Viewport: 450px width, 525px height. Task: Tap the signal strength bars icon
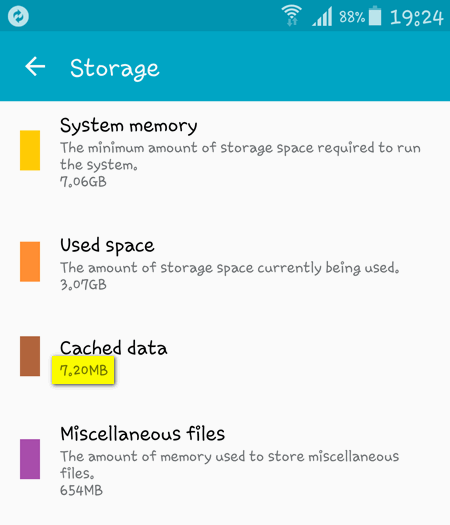pyautogui.click(x=322, y=16)
